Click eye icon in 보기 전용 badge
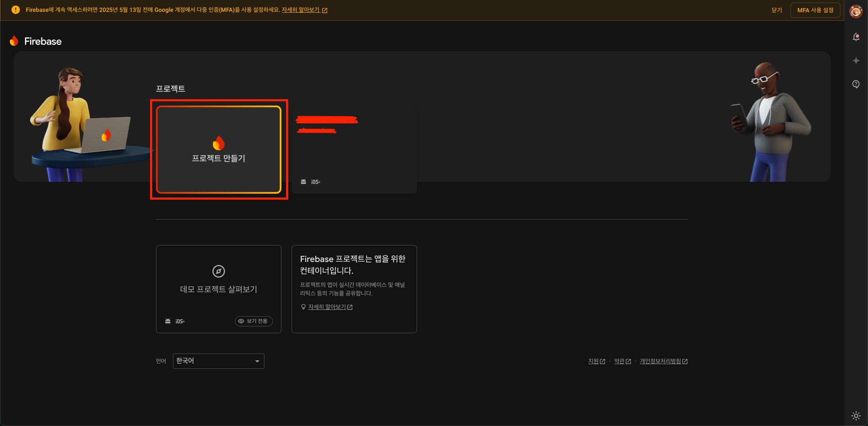Screen dimensions: 868x426 (x=241, y=321)
